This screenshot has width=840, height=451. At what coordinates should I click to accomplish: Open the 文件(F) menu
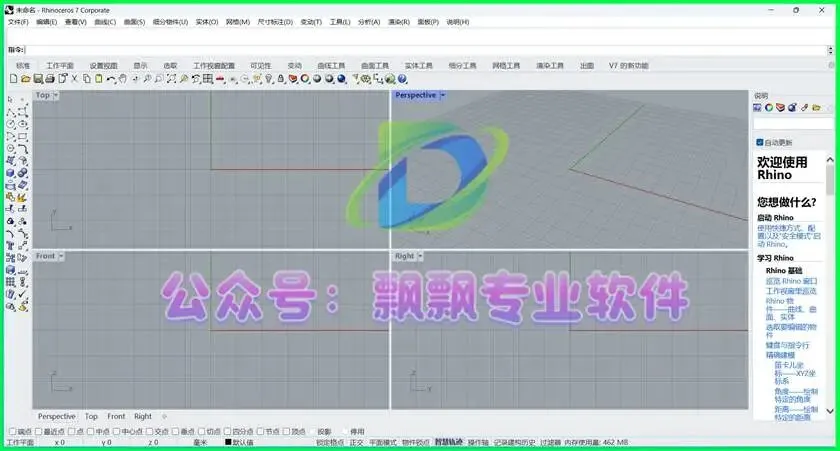coord(18,22)
